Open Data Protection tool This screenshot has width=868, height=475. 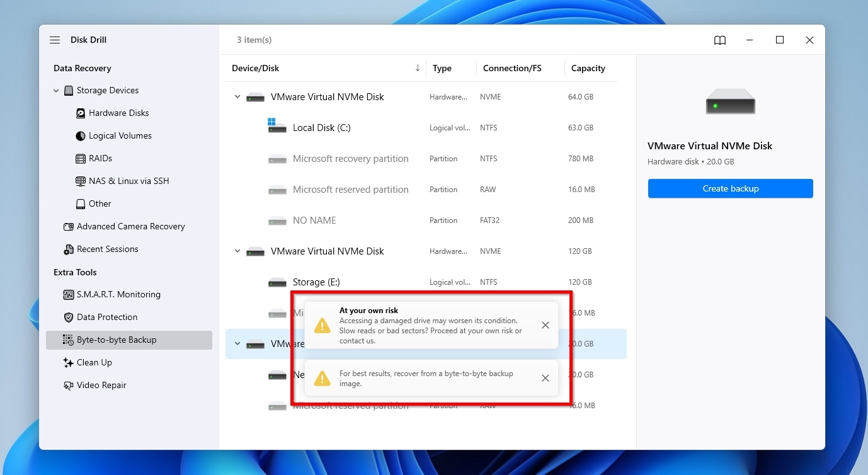(x=107, y=317)
